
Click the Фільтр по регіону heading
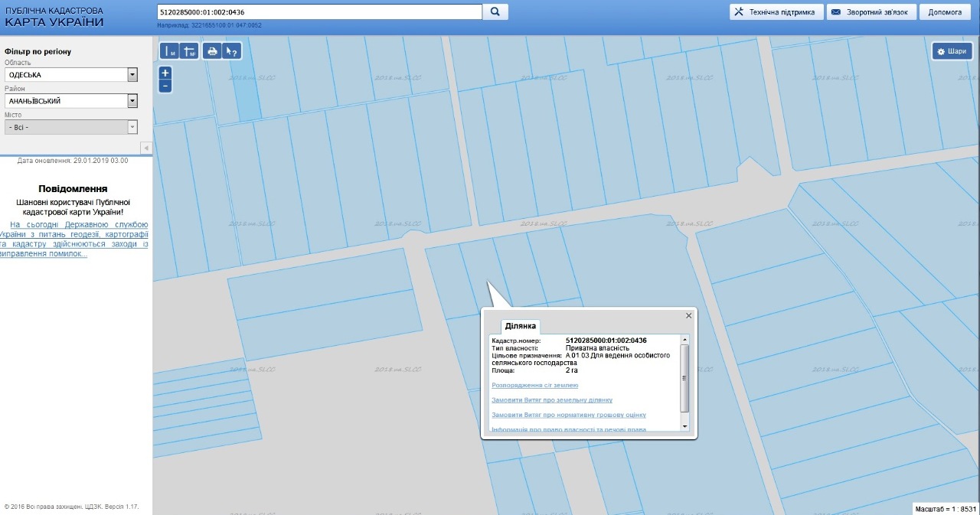pyautogui.click(x=38, y=52)
